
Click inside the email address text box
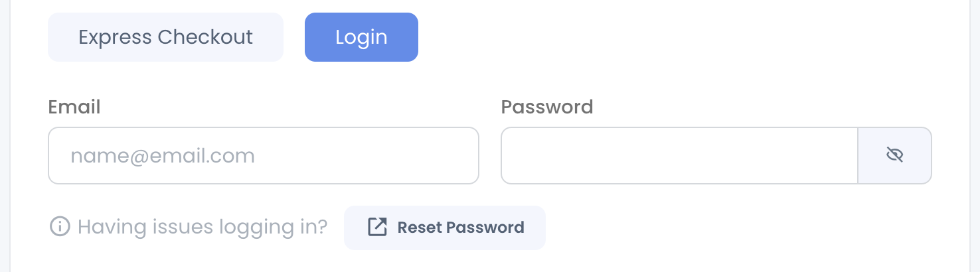[x=264, y=155]
